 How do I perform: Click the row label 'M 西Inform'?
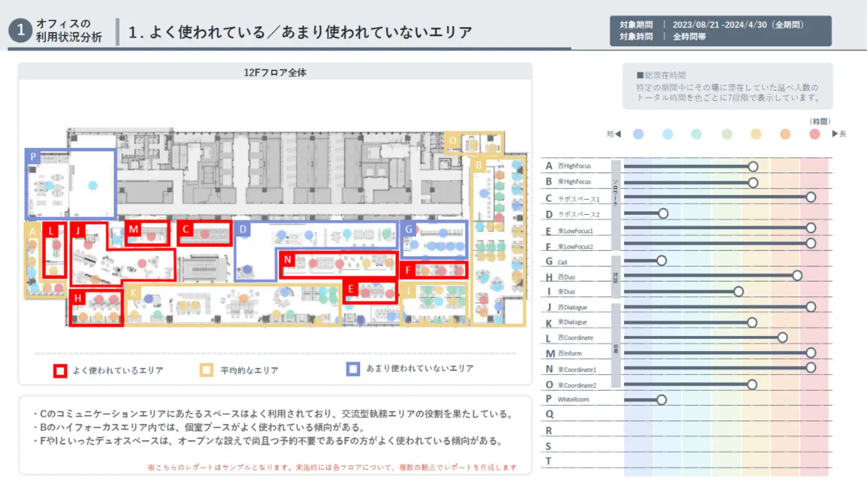click(x=564, y=354)
